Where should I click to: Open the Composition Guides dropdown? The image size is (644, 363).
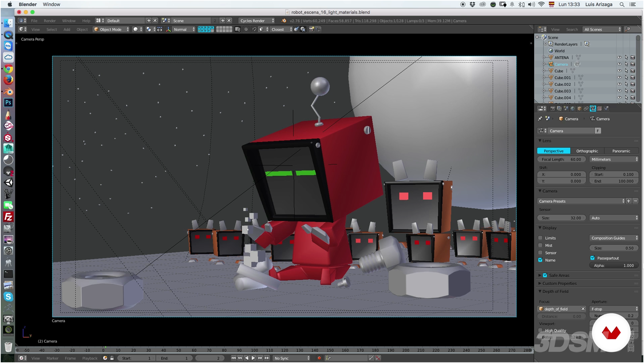point(614,238)
